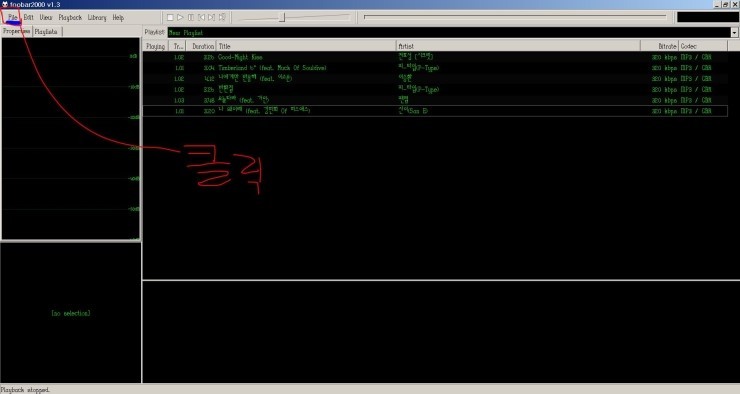Select the sixth highlighted playlist track title
Viewport: 740px width, 394px height.
(264, 111)
